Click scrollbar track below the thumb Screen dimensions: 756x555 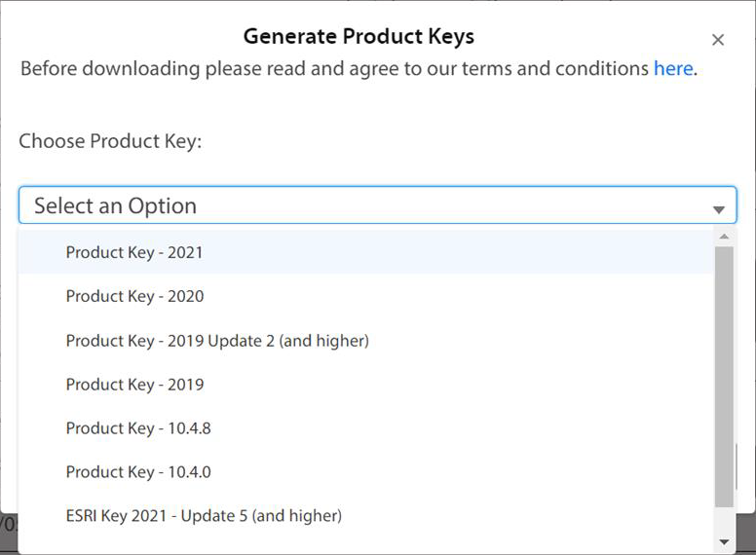[x=724, y=520]
